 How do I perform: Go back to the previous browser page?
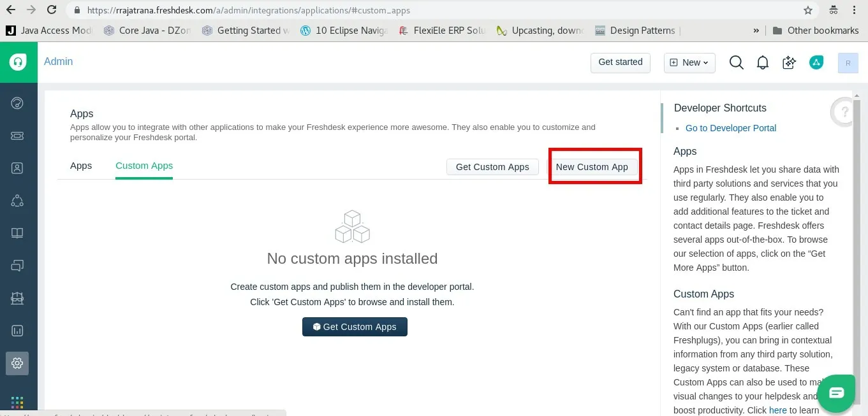coord(11,10)
